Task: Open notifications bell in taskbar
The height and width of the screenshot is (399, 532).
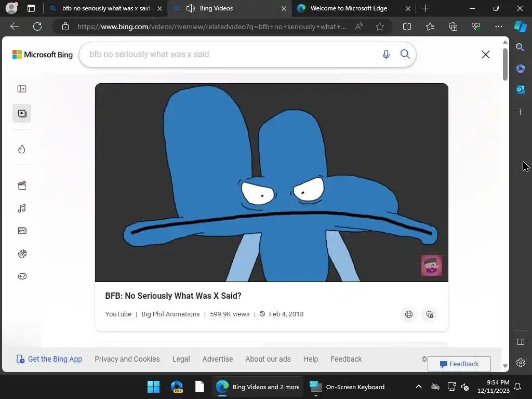Action: [x=518, y=387]
